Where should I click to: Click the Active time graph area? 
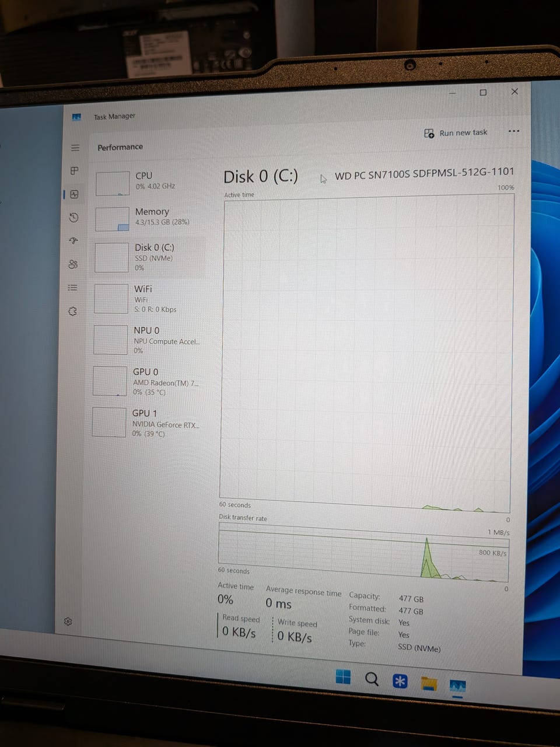click(x=367, y=354)
